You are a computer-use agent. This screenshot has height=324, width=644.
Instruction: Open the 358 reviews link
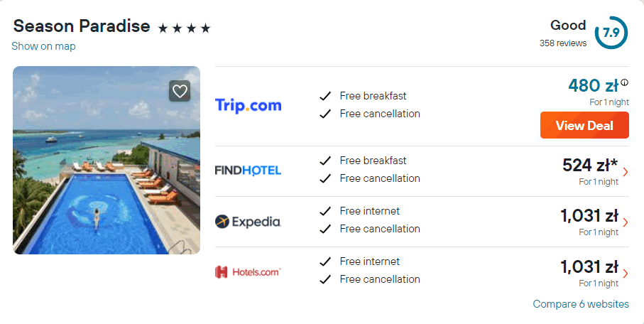coord(563,43)
